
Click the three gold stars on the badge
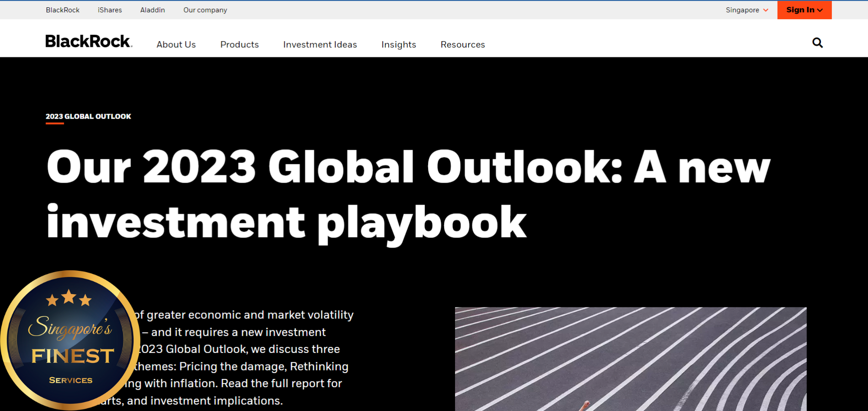[x=69, y=298]
